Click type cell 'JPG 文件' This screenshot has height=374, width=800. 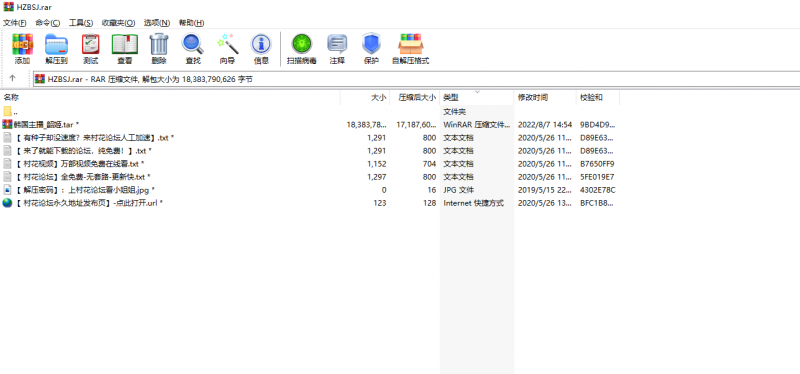[459, 190]
